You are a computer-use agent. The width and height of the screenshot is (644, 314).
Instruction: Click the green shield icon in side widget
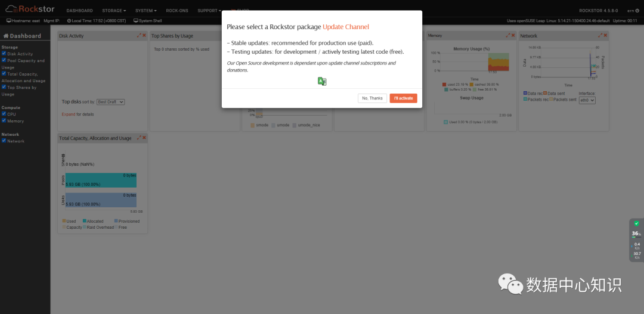pyautogui.click(x=636, y=223)
